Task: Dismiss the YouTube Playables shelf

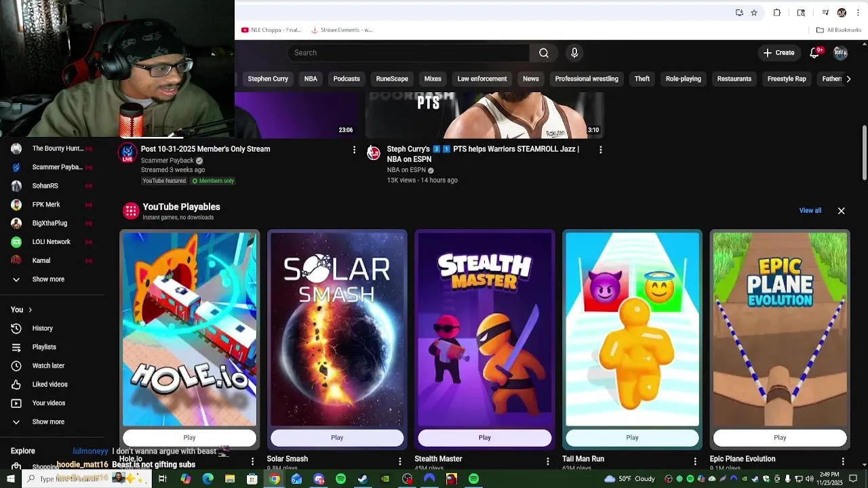Action: point(841,211)
